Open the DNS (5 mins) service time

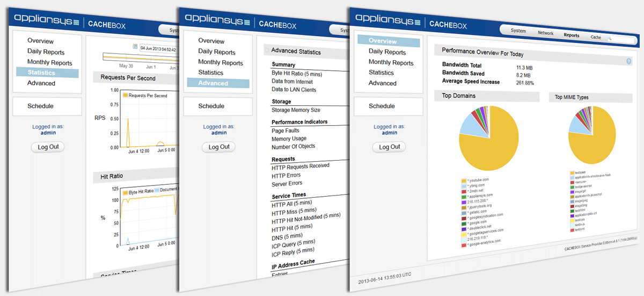287,236
